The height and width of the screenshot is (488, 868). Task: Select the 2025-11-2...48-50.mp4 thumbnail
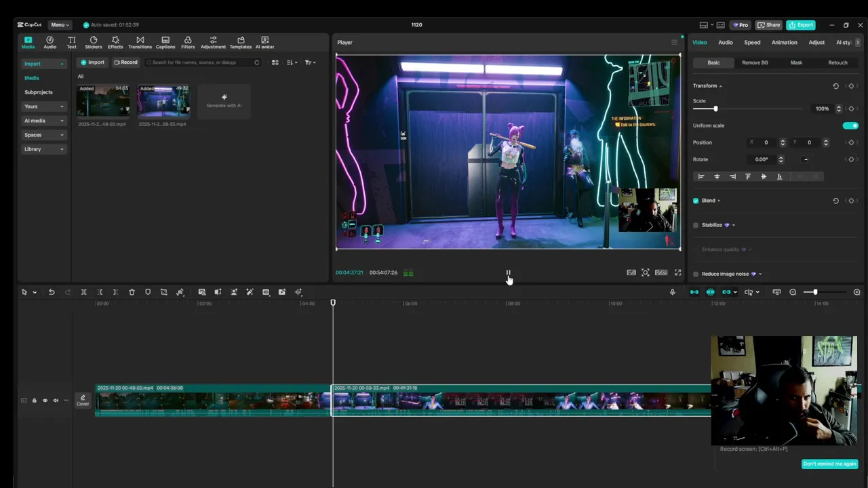click(103, 100)
